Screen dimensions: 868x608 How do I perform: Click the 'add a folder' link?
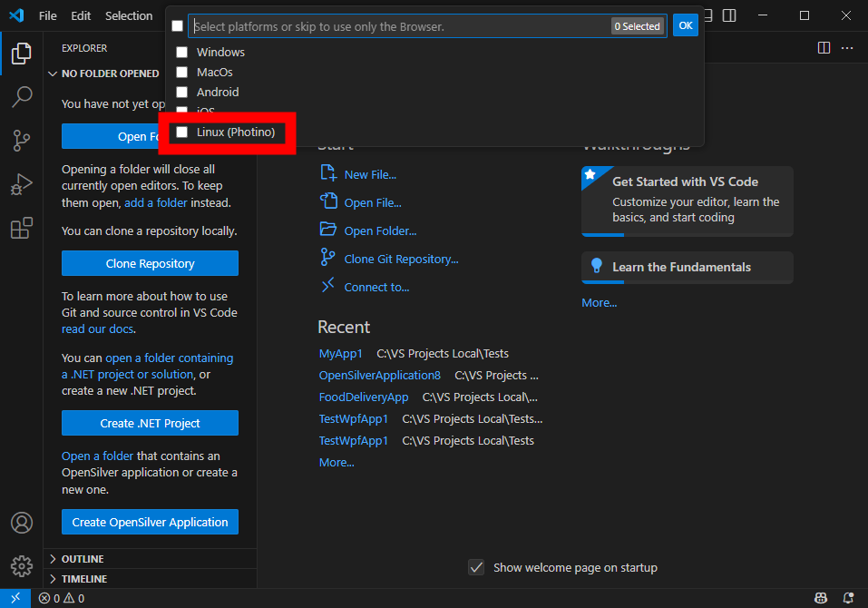point(156,202)
